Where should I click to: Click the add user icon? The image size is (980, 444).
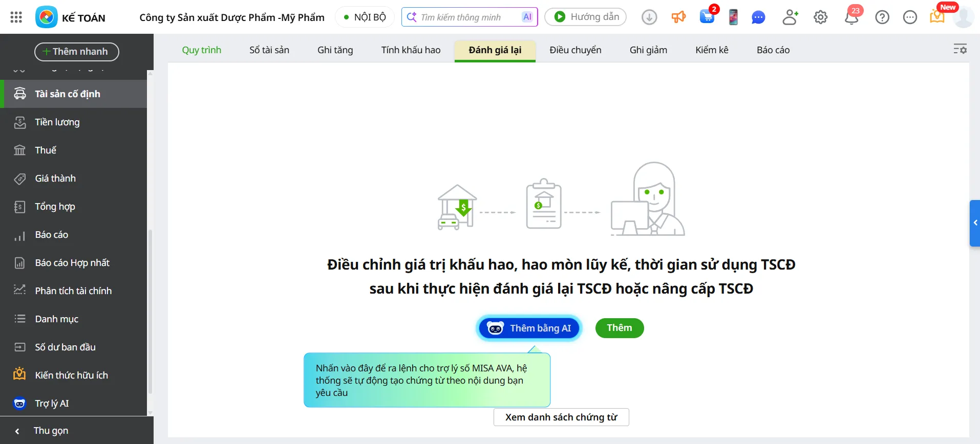pos(790,17)
